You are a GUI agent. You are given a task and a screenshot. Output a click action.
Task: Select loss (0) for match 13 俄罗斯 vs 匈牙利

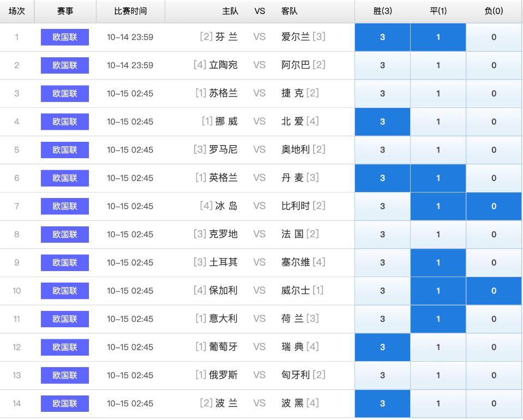click(x=494, y=375)
